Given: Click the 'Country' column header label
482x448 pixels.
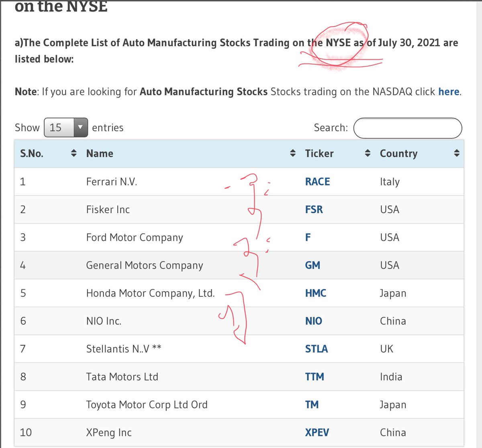Looking at the screenshot, I should click(399, 154).
